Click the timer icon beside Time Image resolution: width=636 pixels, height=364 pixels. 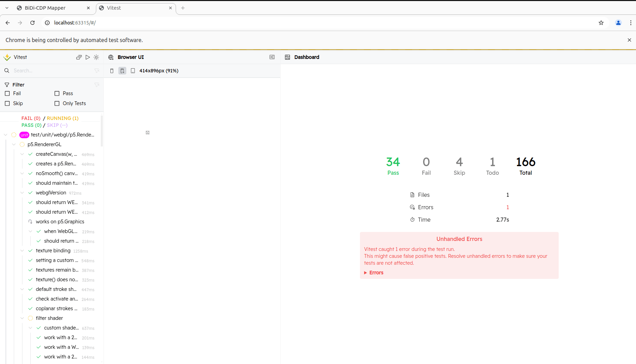pos(412,220)
